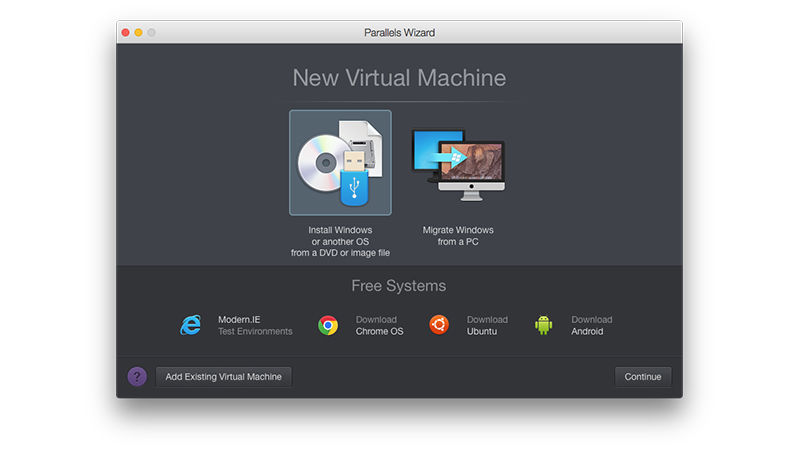This screenshot has height=450, width=800.
Task: Click the Internet Explorer Modern.IE icon
Action: point(191,325)
